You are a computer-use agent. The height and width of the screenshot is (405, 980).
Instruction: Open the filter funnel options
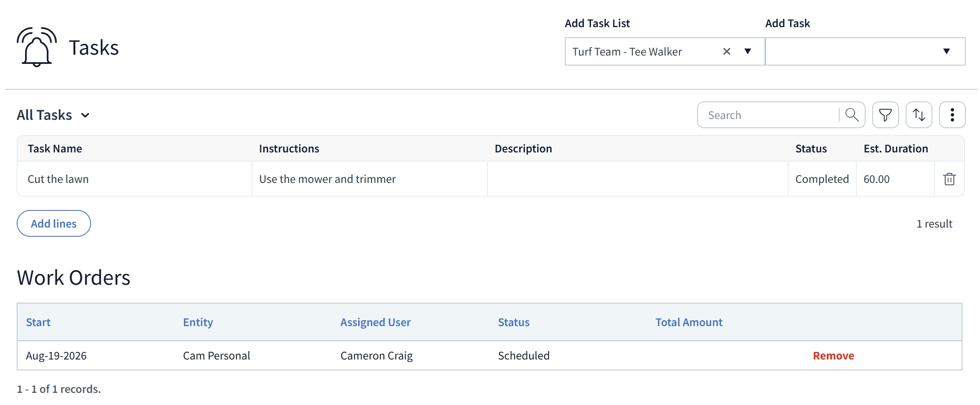(885, 115)
